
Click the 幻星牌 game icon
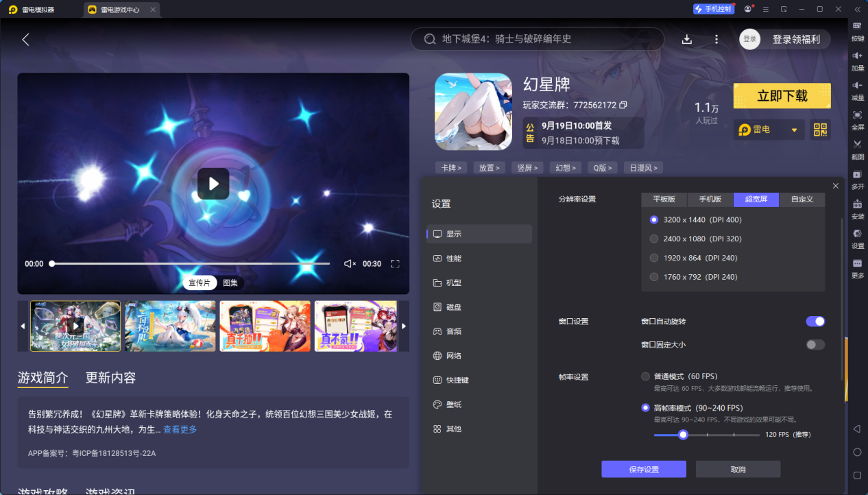(x=473, y=111)
